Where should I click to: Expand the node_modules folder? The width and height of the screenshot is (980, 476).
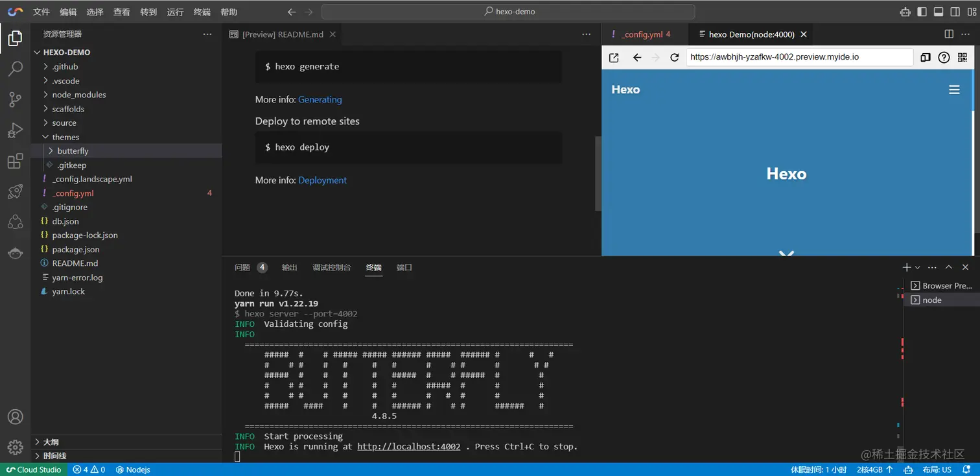[126, 95]
